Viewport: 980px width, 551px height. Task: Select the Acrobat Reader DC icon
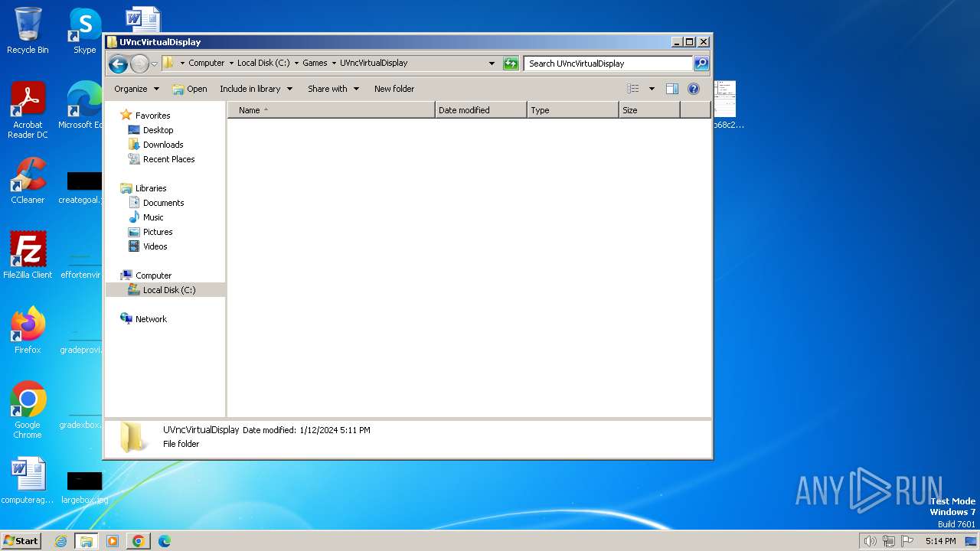tap(28, 110)
